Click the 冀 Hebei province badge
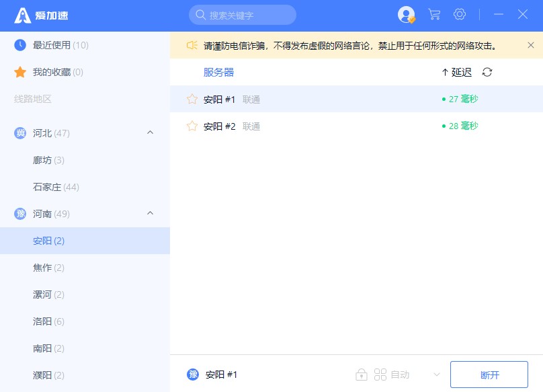543x392 pixels. click(x=20, y=133)
